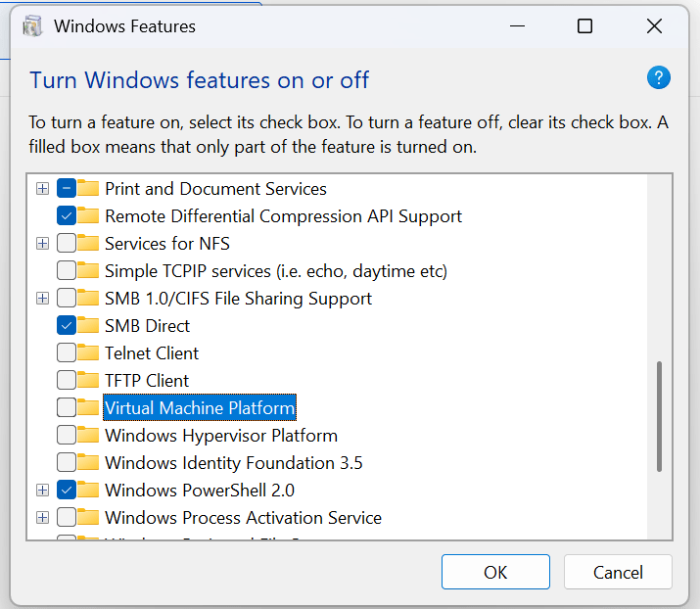Viewport: 700px width, 609px height.
Task: Select the TFTP Client label
Action: [147, 381]
